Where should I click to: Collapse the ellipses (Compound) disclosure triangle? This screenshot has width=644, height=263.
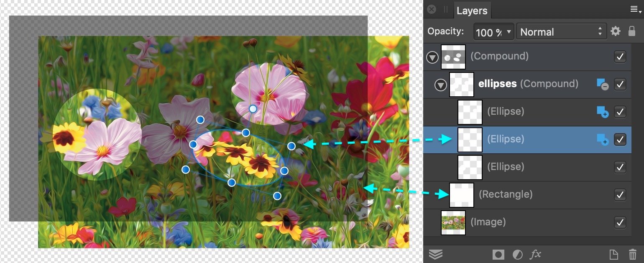pyautogui.click(x=440, y=85)
